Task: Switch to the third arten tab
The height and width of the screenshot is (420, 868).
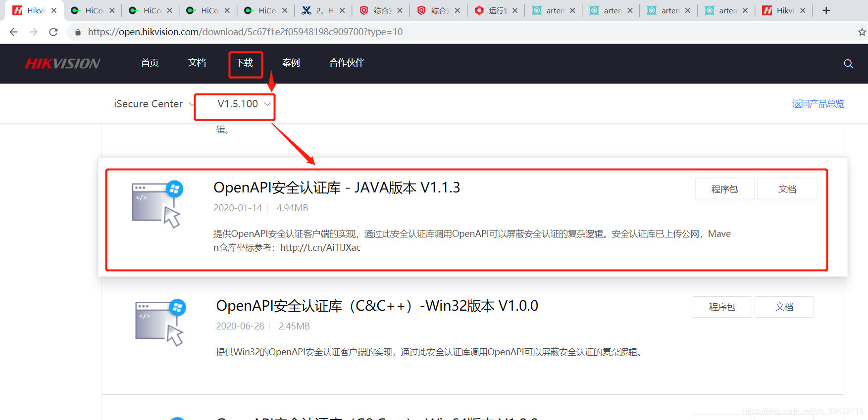Action: coord(669,10)
